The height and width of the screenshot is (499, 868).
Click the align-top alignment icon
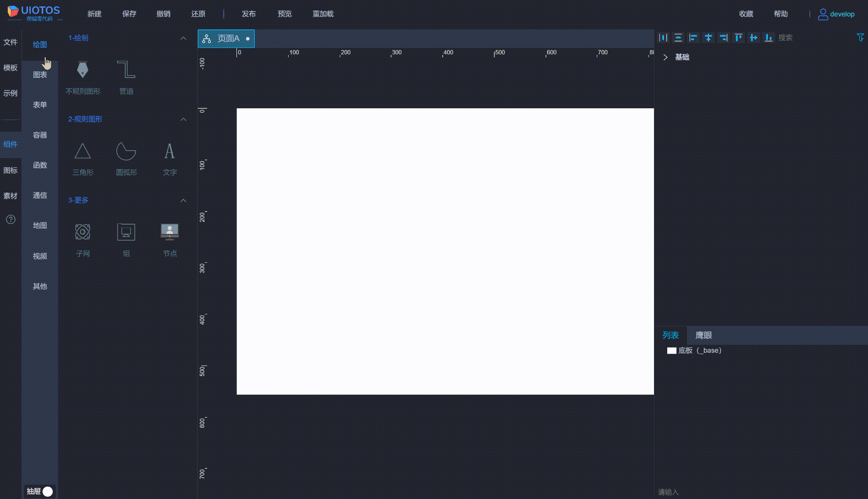click(738, 37)
